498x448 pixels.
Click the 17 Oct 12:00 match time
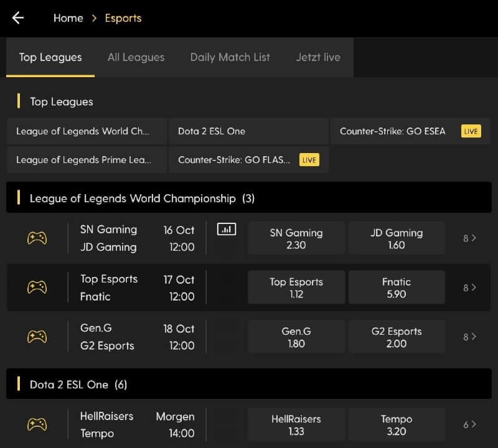179,287
